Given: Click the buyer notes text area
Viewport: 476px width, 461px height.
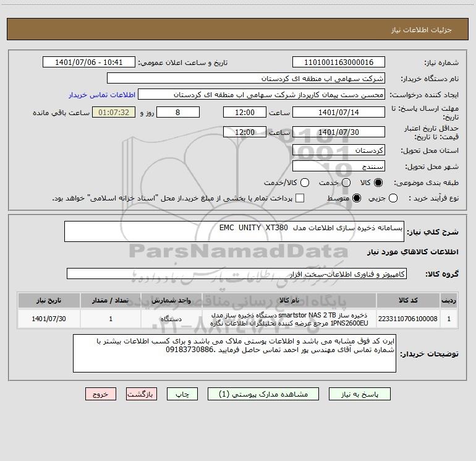Looking at the screenshot, I should point(235,353).
